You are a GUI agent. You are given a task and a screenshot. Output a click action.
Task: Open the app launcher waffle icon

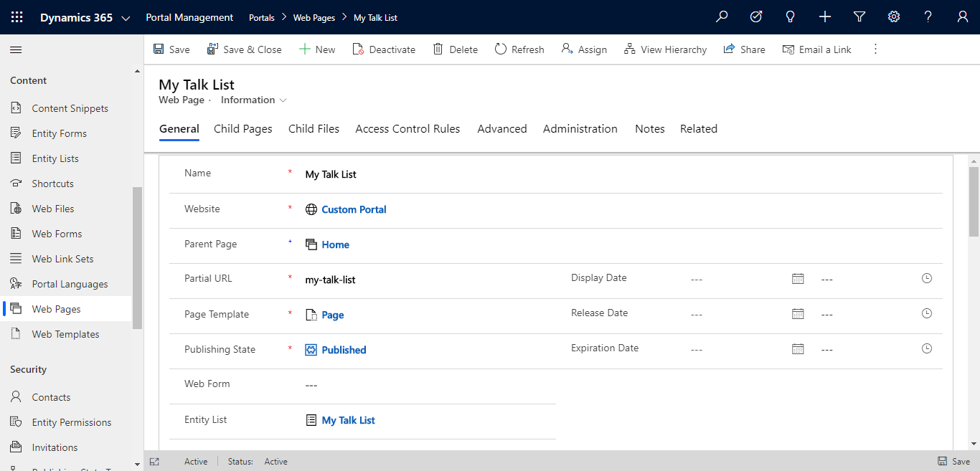pyautogui.click(x=17, y=17)
